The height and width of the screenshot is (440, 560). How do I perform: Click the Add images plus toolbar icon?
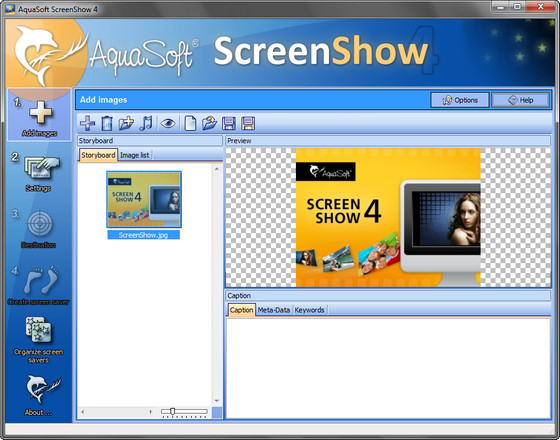coord(88,124)
